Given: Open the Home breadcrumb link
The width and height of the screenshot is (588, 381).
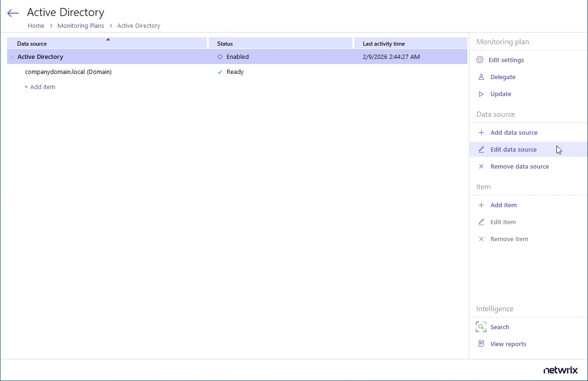Looking at the screenshot, I should coord(36,25).
